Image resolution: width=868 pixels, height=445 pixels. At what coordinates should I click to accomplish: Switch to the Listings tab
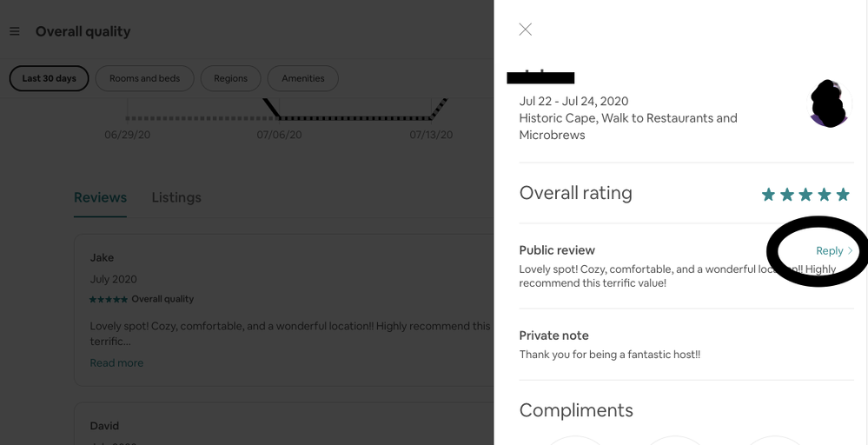(176, 197)
